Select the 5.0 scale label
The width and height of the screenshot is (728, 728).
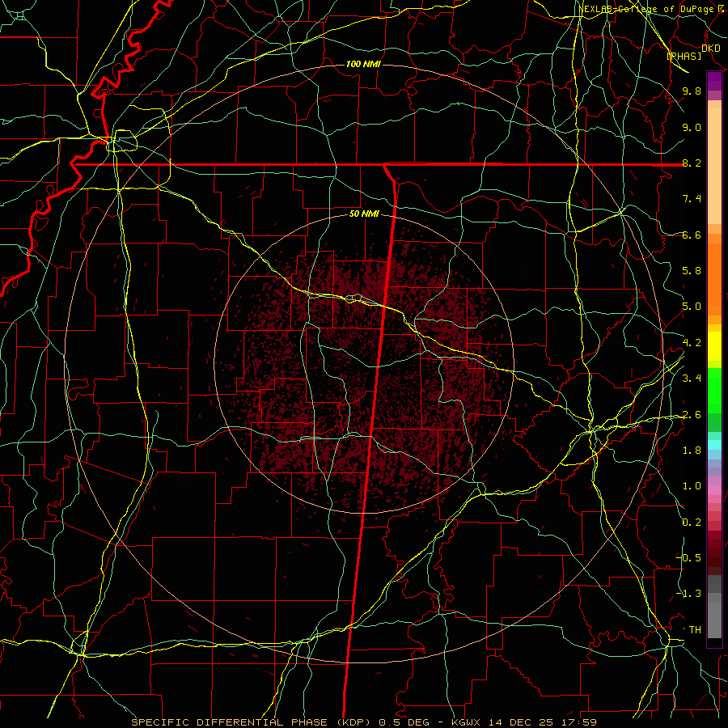click(x=692, y=307)
